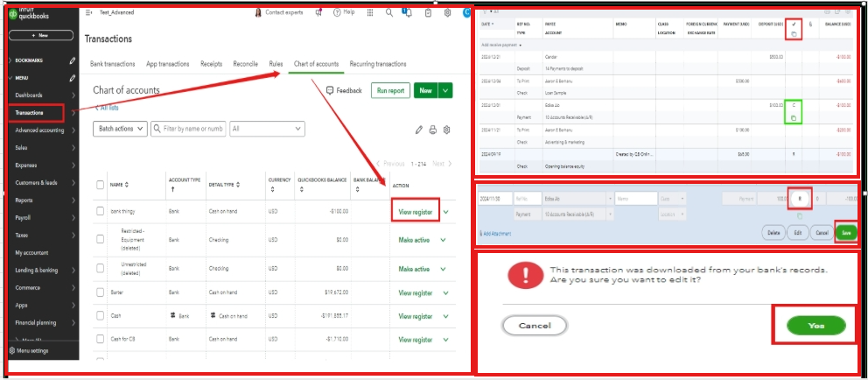Click the register header copy icon
The width and height of the screenshot is (868, 380).
[794, 35]
